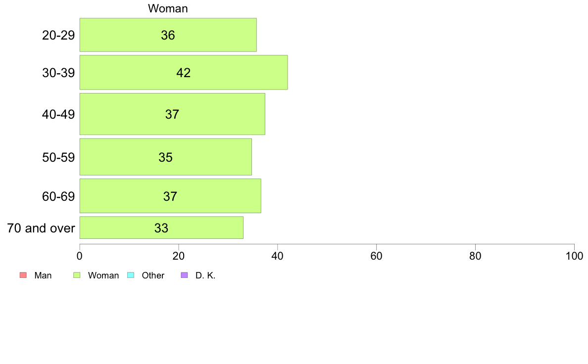The height and width of the screenshot is (364, 588).
Task: Select the 50-59 bar showing 35
Action: click(165, 157)
